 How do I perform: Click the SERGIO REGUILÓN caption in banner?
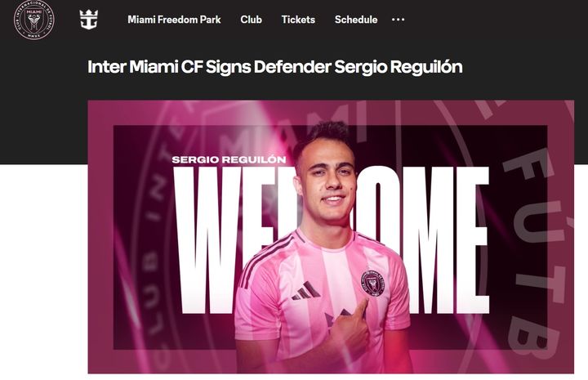click(229, 159)
